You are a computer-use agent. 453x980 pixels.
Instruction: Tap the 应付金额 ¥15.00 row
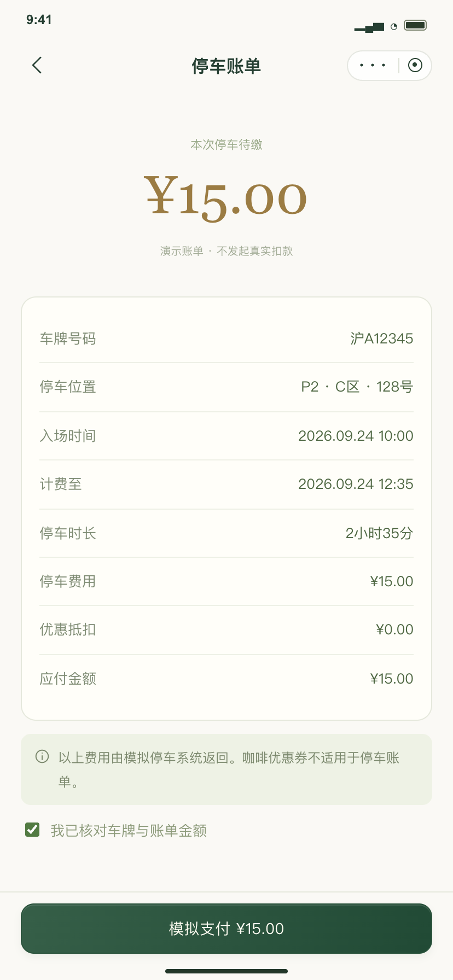click(x=226, y=679)
